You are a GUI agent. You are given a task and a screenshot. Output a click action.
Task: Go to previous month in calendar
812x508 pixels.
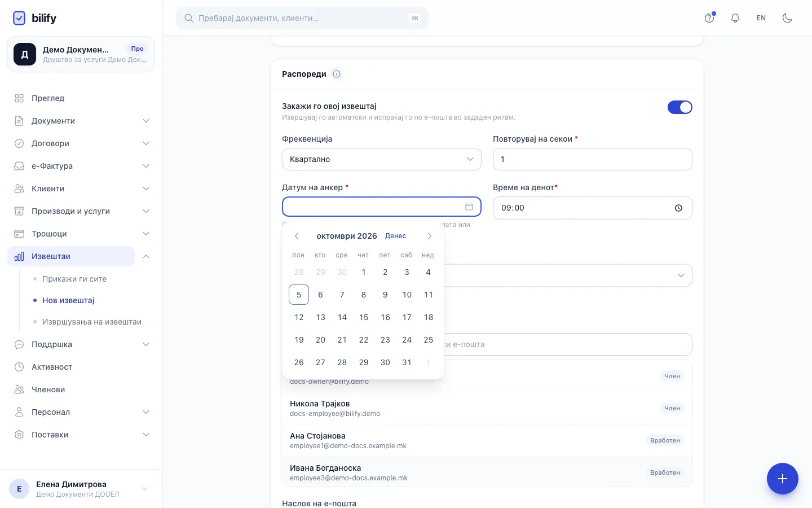click(x=297, y=236)
